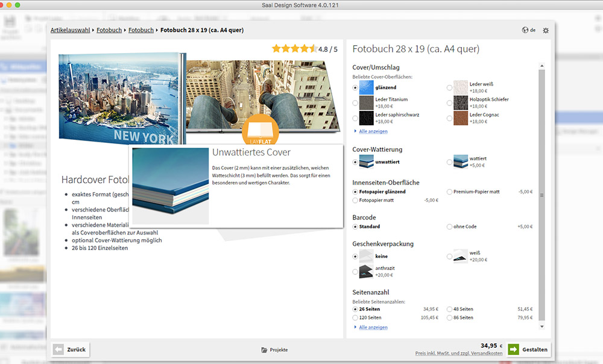Select the glänzend cover radio button
Screen dimensions: 603x364
[355, 87]
